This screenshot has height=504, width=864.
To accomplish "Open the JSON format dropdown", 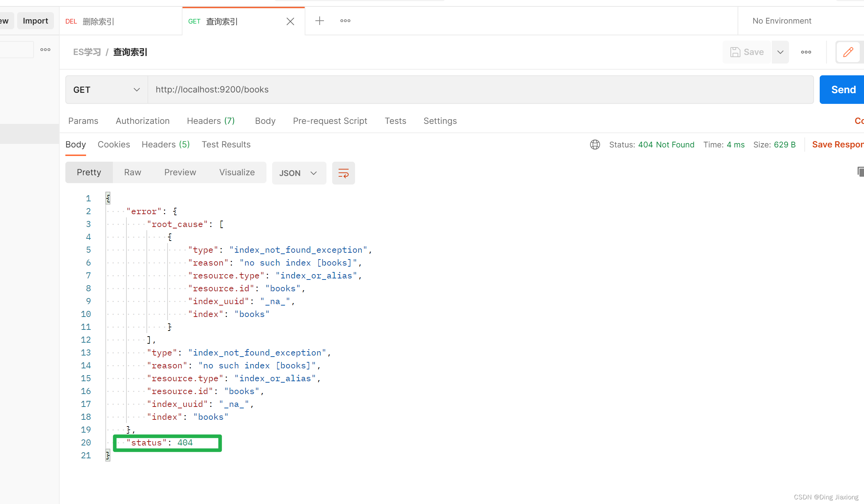I will (x=299, y=173).
